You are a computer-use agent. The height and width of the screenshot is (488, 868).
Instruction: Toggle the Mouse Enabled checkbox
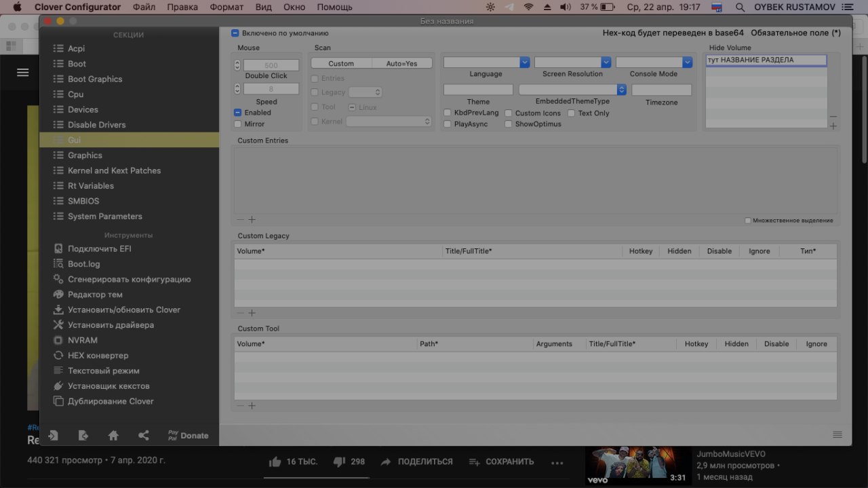click(237, 113)
